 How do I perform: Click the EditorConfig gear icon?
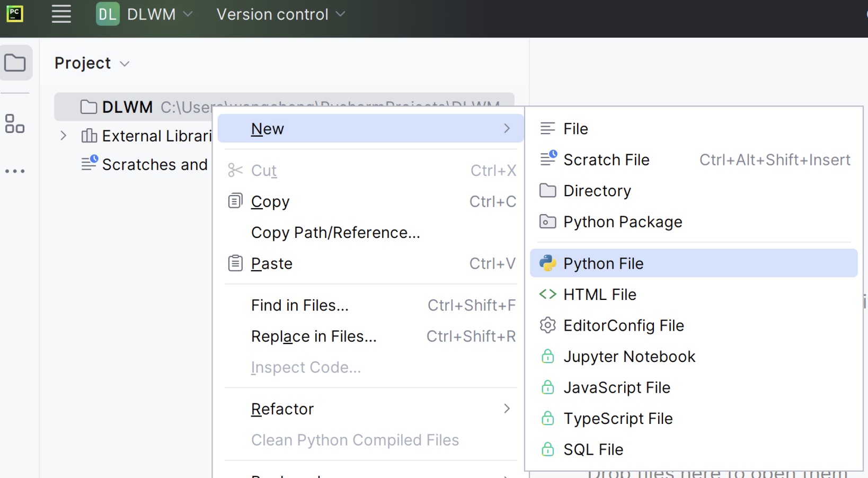click(x=547, y=325)
